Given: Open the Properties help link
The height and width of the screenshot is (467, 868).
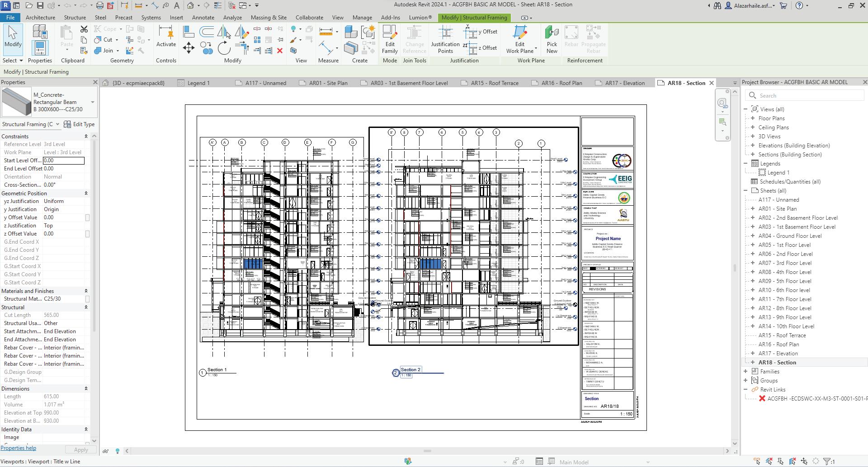Looking at the screenshot, I should click(x=19, y=448).
